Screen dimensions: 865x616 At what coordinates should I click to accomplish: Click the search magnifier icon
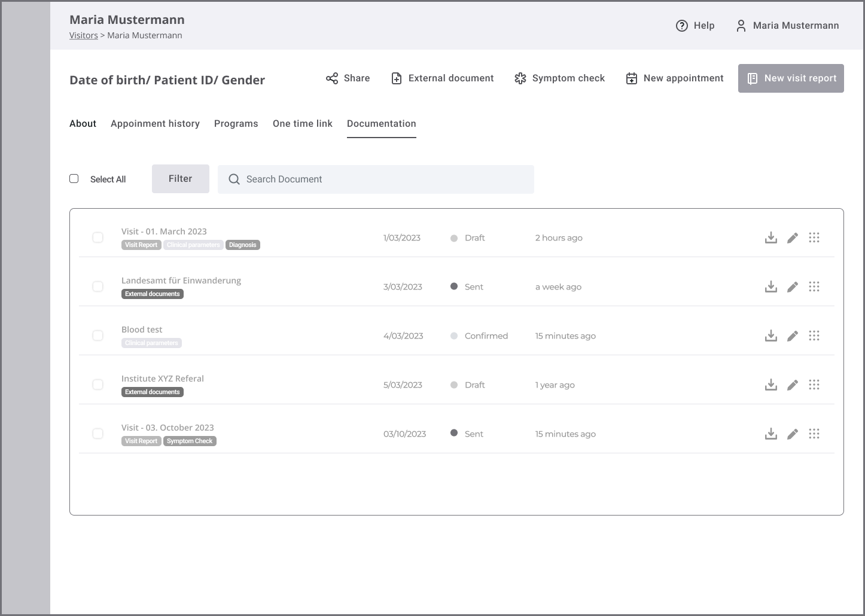click(234, 179)
